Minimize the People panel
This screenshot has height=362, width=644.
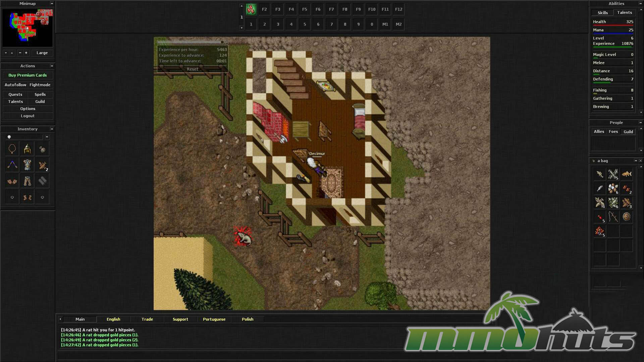(640, 123)
